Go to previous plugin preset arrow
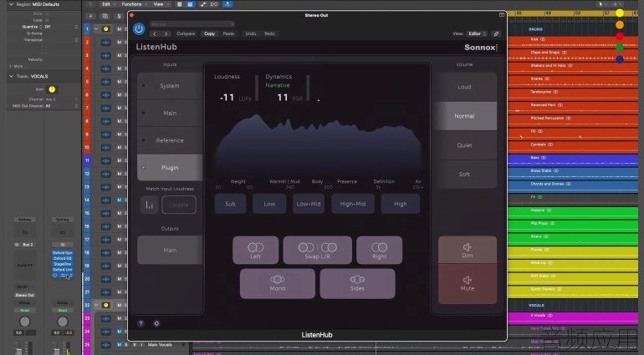Image resolution: width=644 pixels, height=355 pixels. pos(155,33)
